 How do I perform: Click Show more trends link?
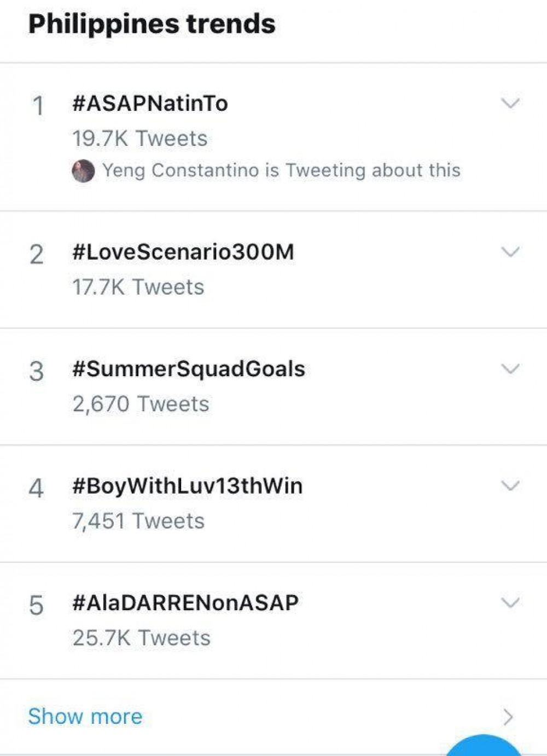85,717
